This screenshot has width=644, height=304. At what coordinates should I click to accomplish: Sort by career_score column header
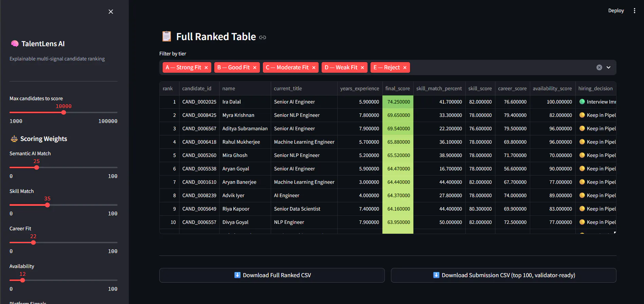pyautogui.click(x=512, y=88)
